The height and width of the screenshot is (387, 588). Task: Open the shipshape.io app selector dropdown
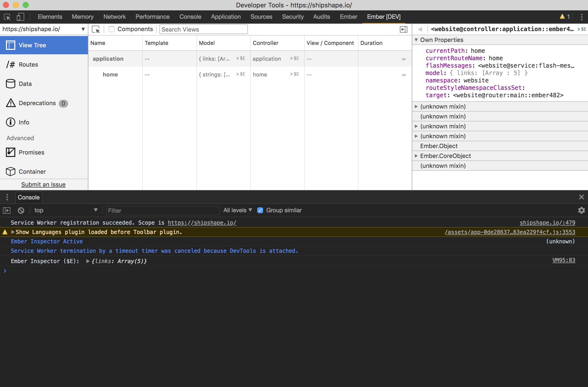click(x=44, y=29)
